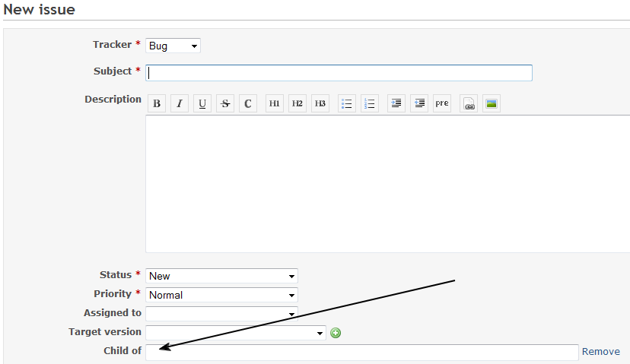Insert a wiki page link
This screenshot has width=630, height=364.
point(469,103)
